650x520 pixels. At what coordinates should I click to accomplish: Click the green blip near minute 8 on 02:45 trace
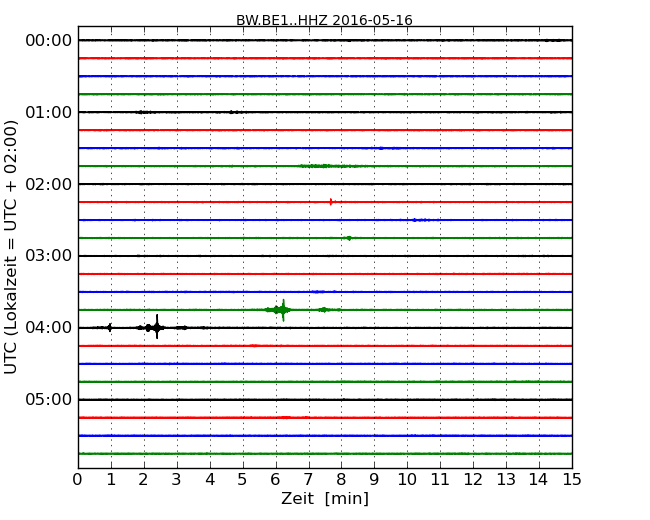(349, 238)
